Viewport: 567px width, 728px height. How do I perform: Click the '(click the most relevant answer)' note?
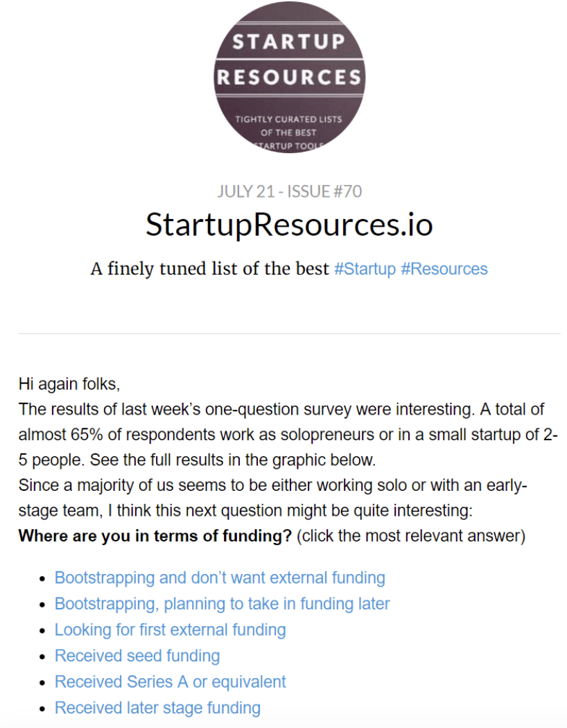point(411,536)
